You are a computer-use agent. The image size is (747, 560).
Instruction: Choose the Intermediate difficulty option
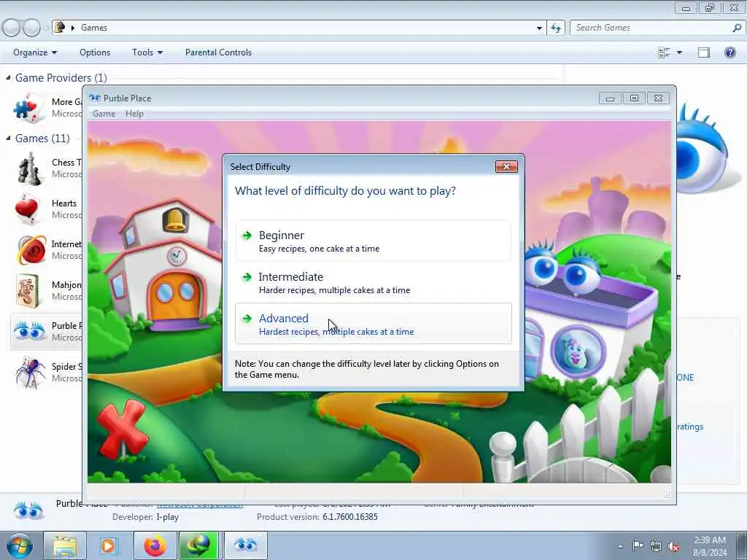point(373,282)
